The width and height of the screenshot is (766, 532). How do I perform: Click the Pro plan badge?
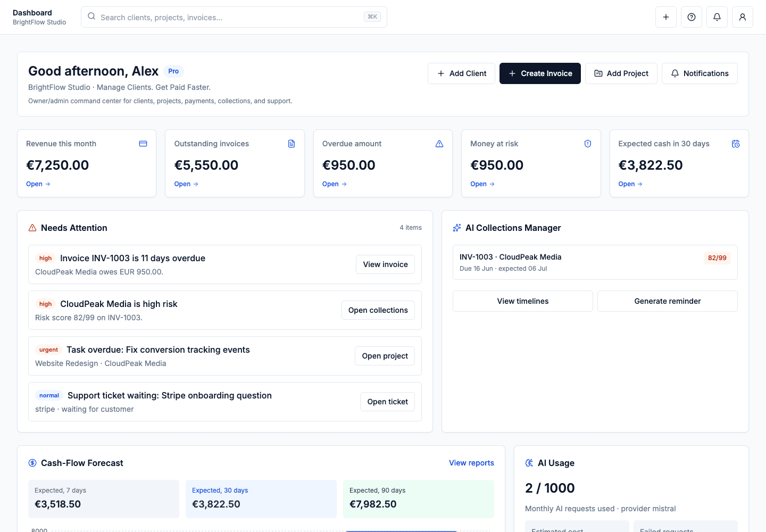tap(173, 71)
